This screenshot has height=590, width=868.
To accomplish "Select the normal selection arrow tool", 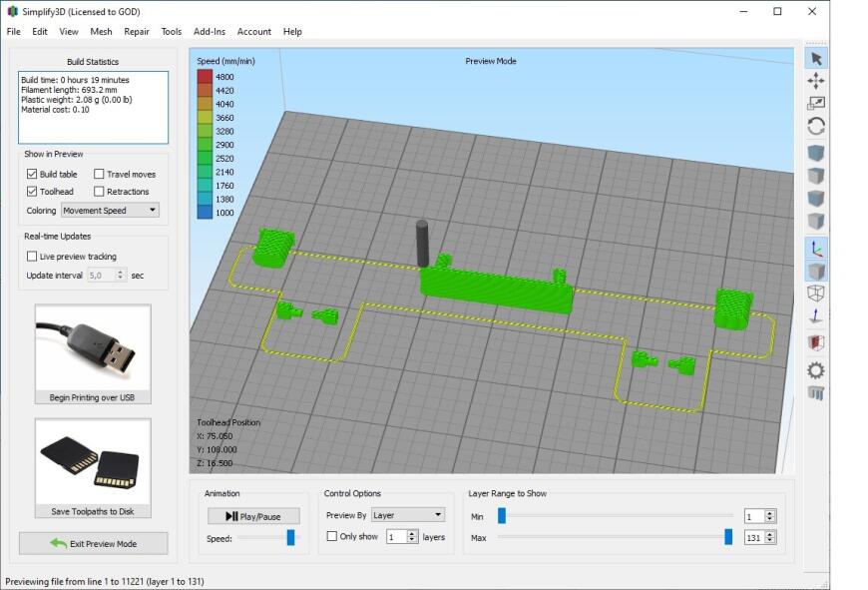I will tap(816, 59).
